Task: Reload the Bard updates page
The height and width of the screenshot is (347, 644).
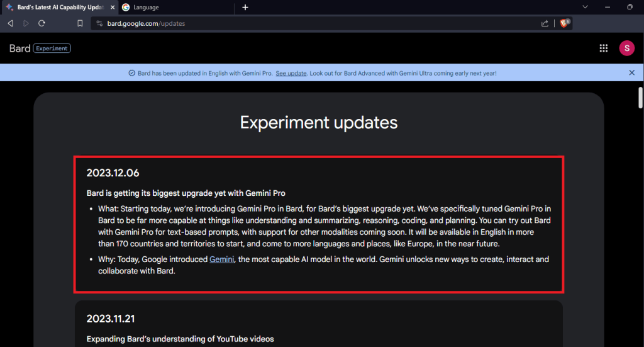Action: coord(42,23)
